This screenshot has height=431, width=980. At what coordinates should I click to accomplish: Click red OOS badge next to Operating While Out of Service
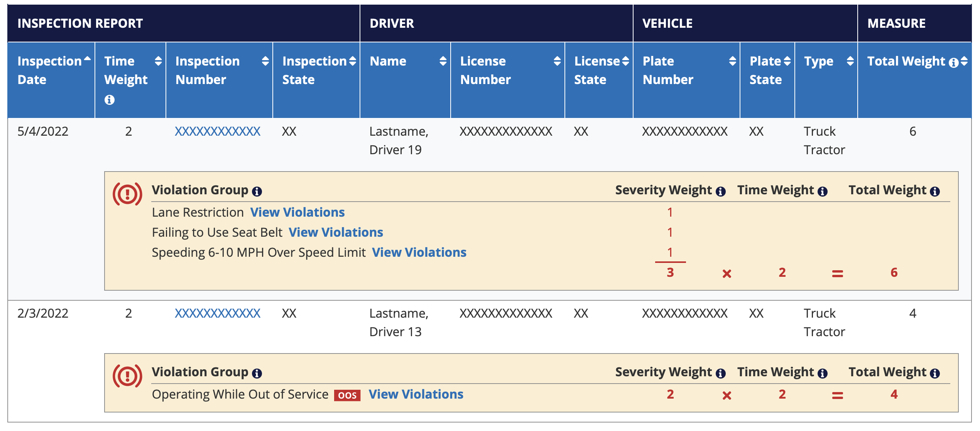click(x=347, y=395)
